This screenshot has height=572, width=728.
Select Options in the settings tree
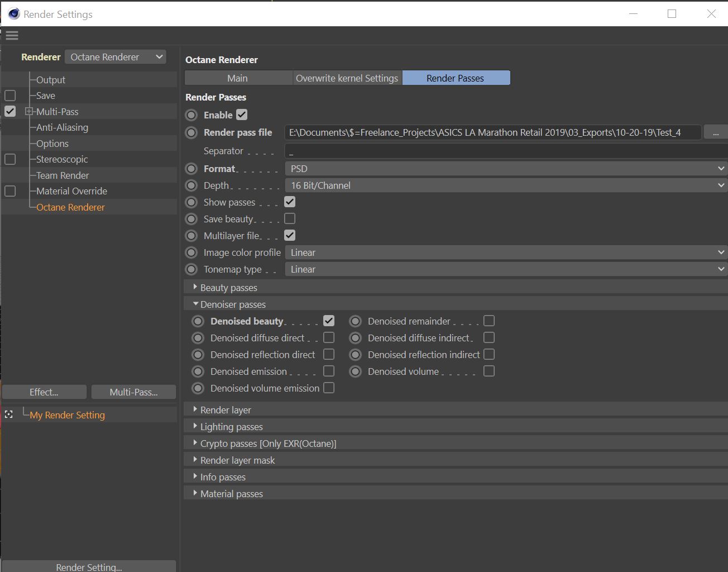[52, 144]
